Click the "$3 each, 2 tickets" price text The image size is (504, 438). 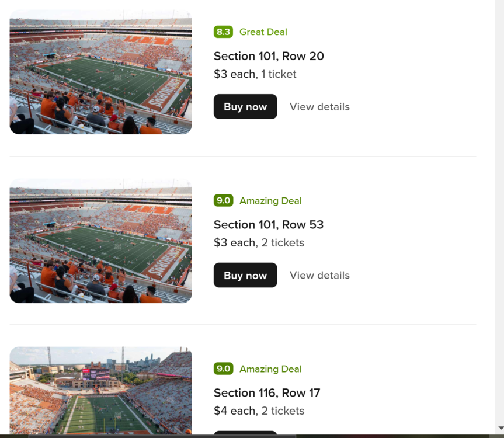(x=259, y=242)
